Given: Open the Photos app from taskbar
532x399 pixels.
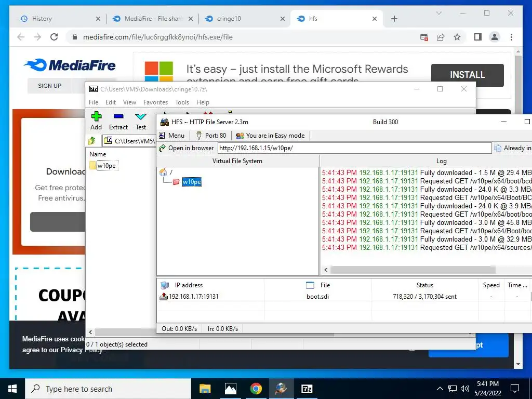Looking at the screenshot, I should [x=230, y=389].
